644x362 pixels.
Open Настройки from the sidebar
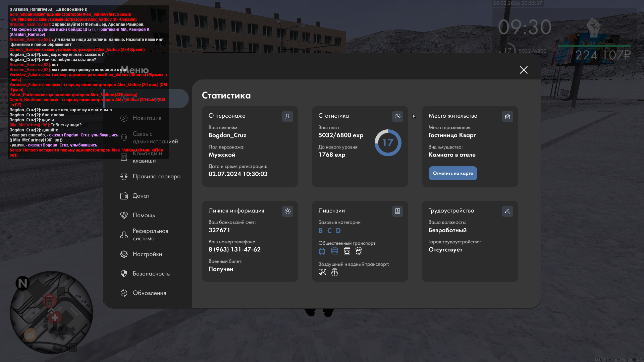[147, 254]
